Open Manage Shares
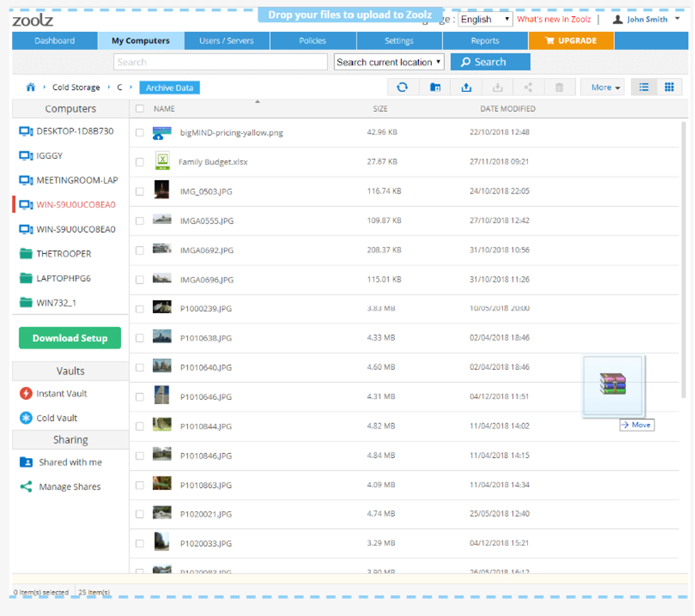 pos(60,487)
